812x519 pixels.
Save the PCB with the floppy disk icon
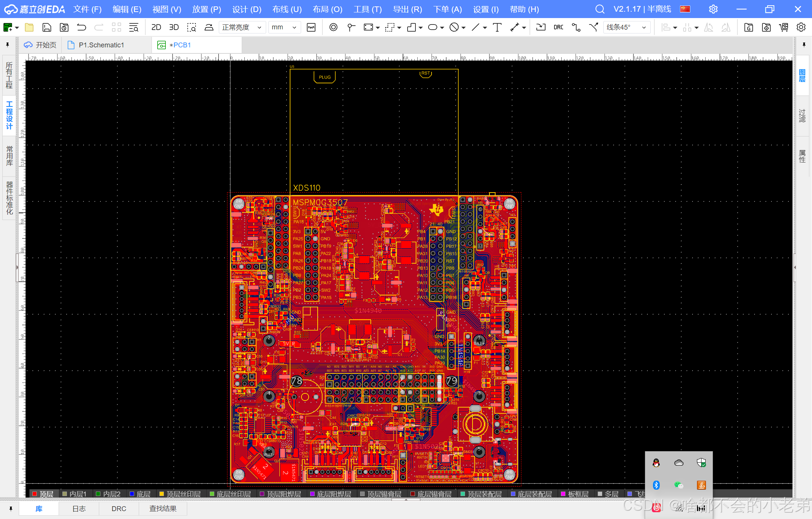(x=47, y=27)
